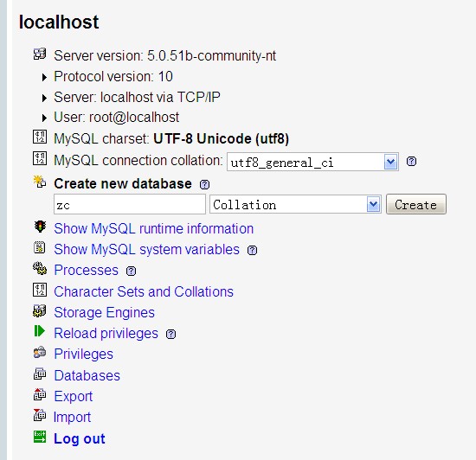Open Show MySQL runtime information link
Screen dimensions: 476x460
coord(153,228)
